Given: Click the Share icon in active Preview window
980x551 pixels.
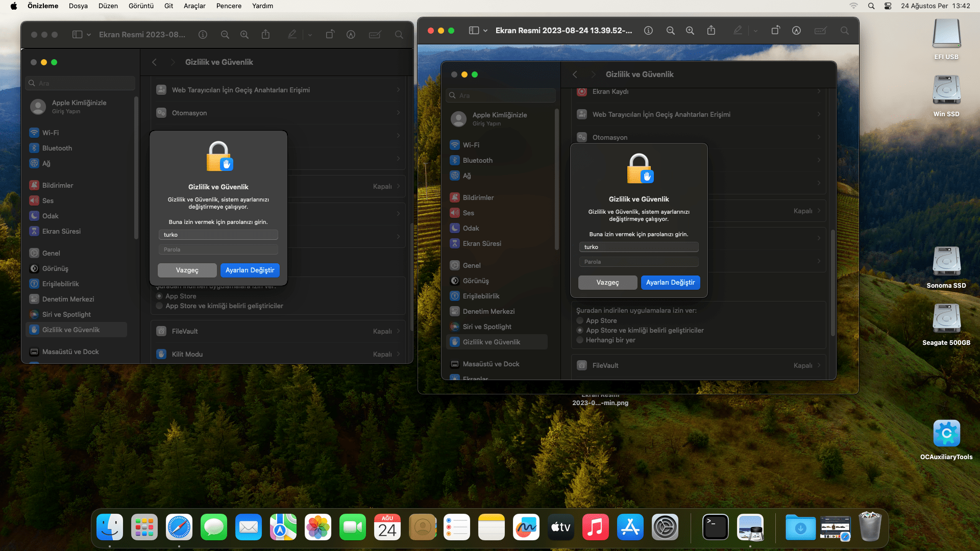Looking at the screenshot, I should (711, 31).
